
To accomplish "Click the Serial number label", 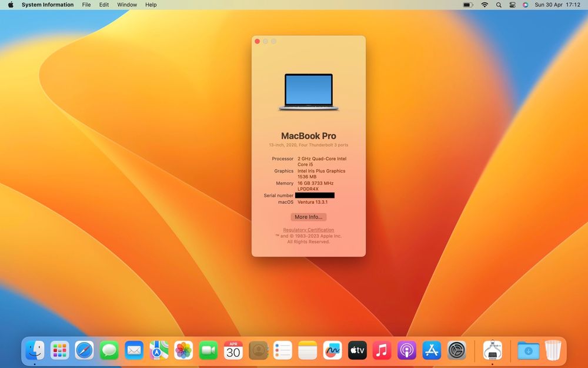I will 278,195.
